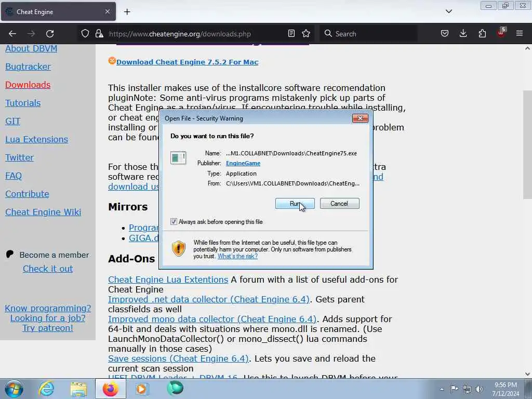
Task: Click the address bar URL field
Action: pyautogui.click(x=196, y=34)
